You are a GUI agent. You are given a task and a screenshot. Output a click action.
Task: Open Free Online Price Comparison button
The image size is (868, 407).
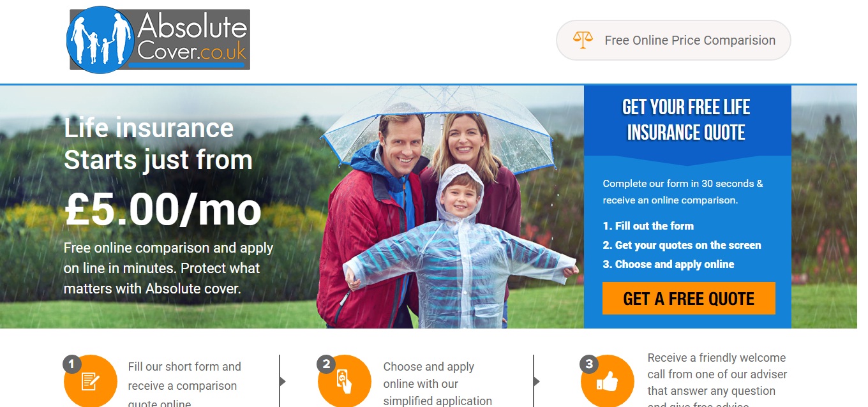click(673, 40)
